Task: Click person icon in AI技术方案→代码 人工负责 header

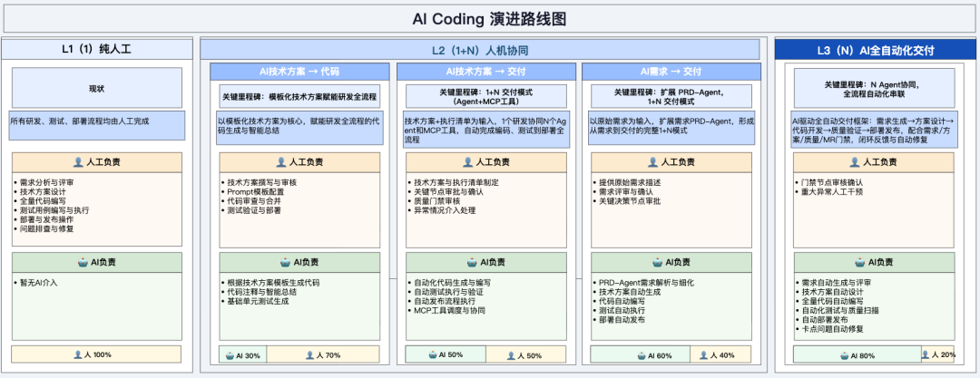Action: 280,162
